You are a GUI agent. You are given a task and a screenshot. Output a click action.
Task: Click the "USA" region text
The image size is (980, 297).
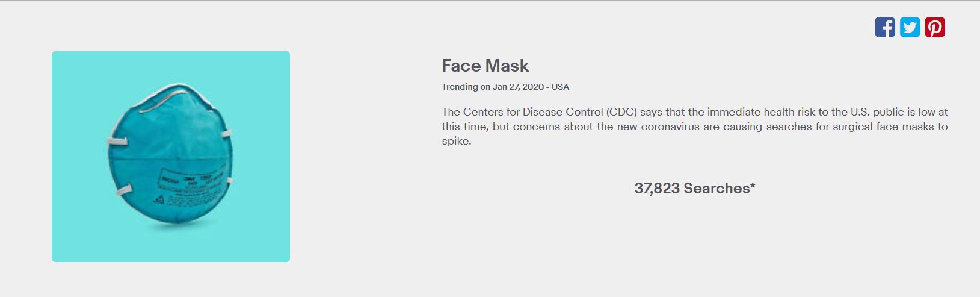pyautogui.click(x=560, y=87)
